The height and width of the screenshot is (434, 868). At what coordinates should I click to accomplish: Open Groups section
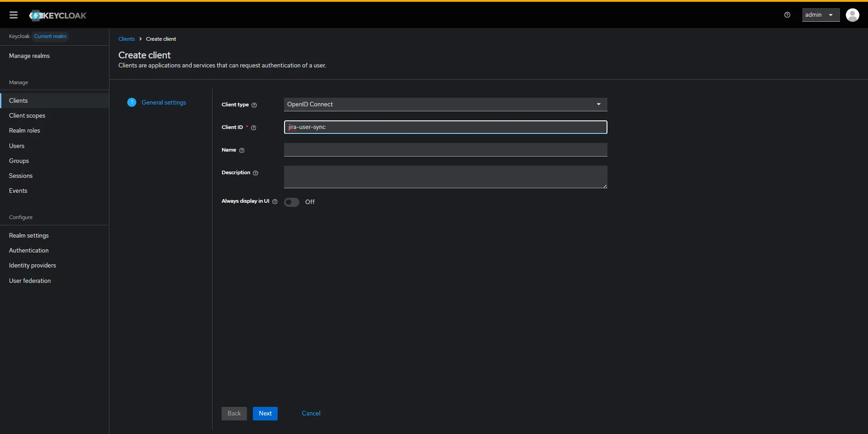[19, 161]
